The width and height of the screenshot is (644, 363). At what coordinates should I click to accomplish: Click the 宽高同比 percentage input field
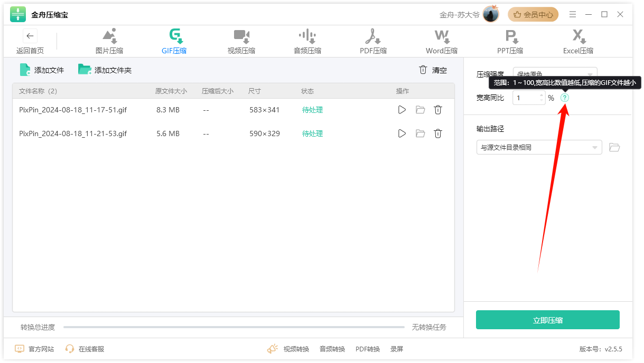coord(526,98)
